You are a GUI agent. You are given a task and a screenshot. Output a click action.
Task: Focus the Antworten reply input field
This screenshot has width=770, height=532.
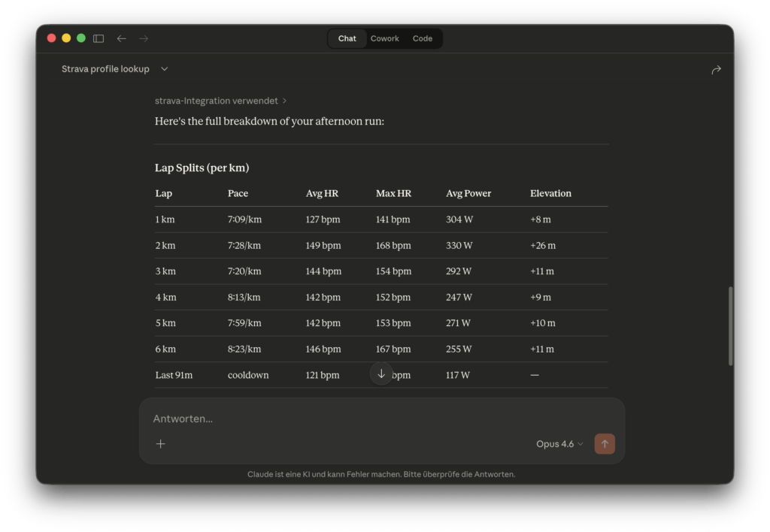(381, 419)
